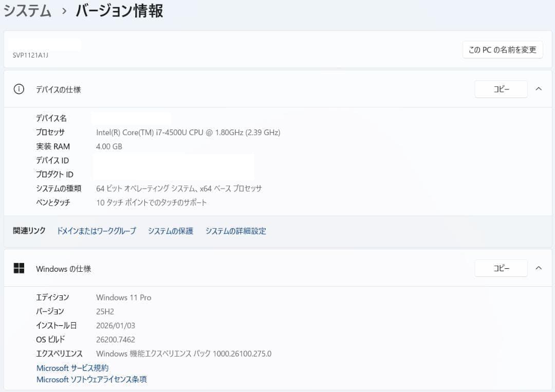Open システムの詳細設定

pos(235,231)
